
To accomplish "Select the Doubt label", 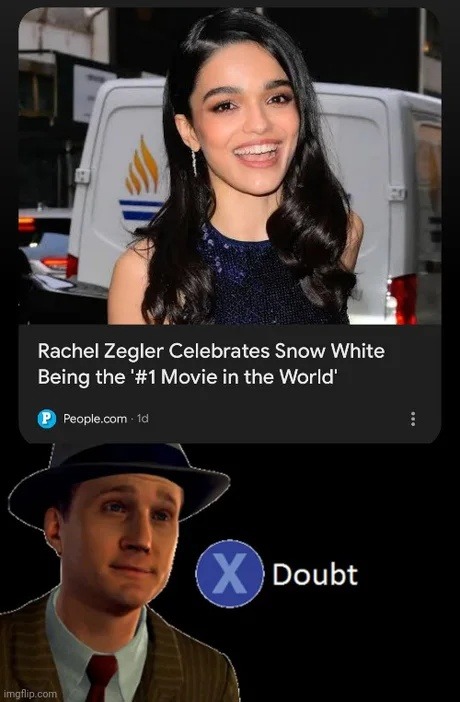I will (x=315, y=574).
